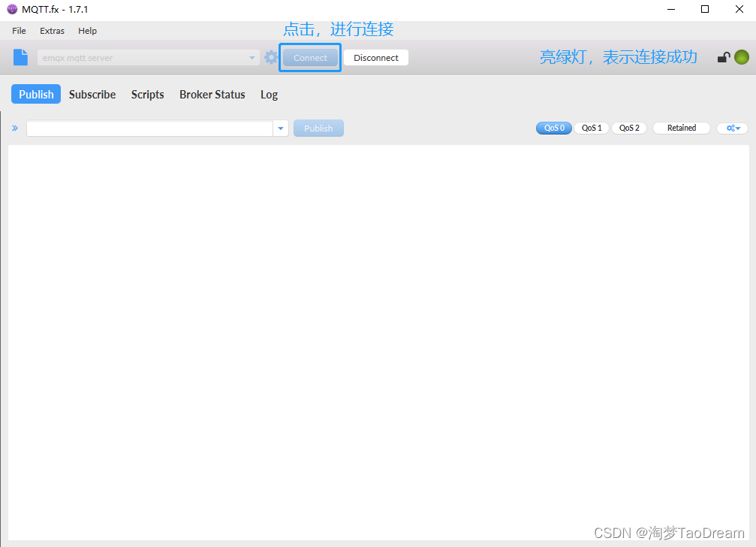This screenshot has width=756, height=547.
Task: Toggle the Retained message option
Action: point(681,128)
